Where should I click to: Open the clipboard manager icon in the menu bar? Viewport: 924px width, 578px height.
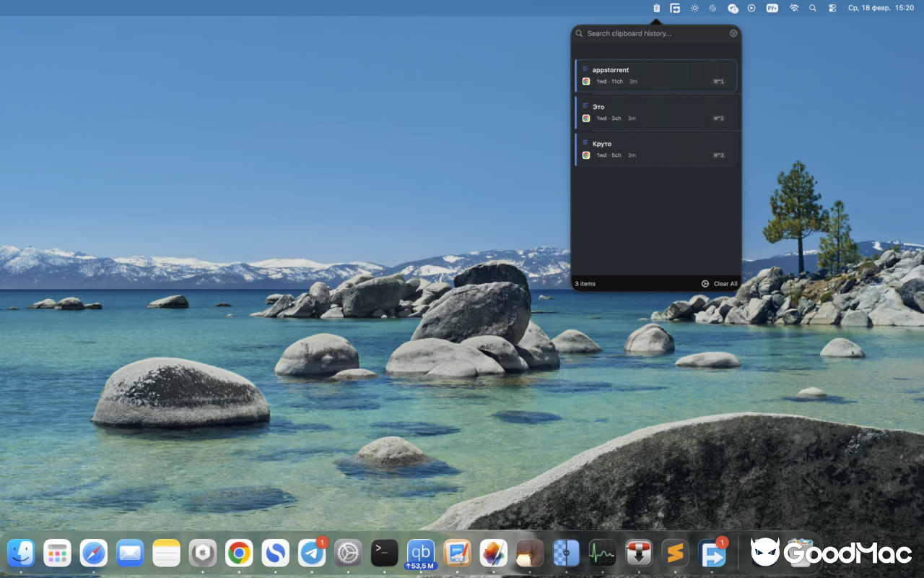pos(656,8)
